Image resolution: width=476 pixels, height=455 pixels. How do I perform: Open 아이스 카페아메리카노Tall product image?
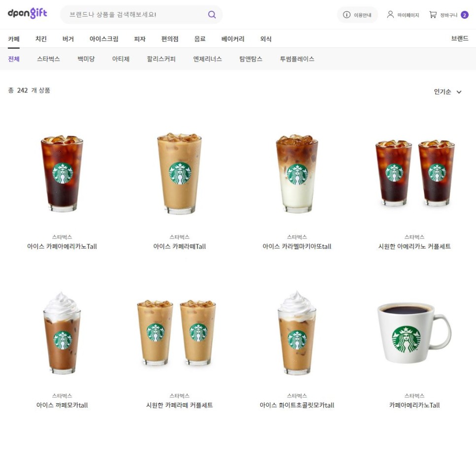pos(62,173)
